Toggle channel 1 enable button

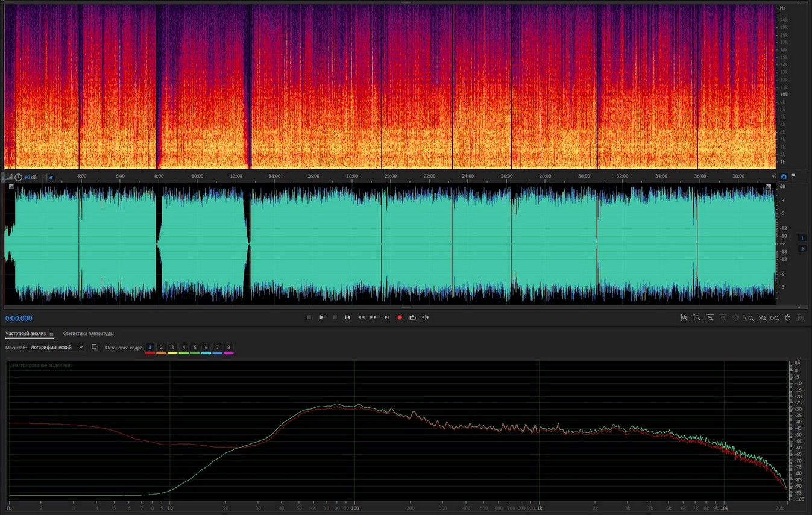[802, 238]
